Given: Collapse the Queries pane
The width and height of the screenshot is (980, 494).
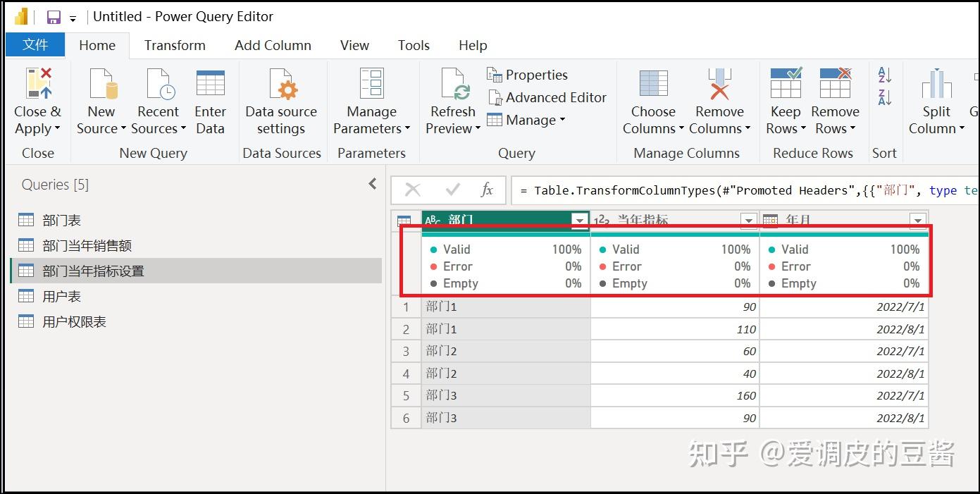Looking at the screenshot, I should pos(373,183).
